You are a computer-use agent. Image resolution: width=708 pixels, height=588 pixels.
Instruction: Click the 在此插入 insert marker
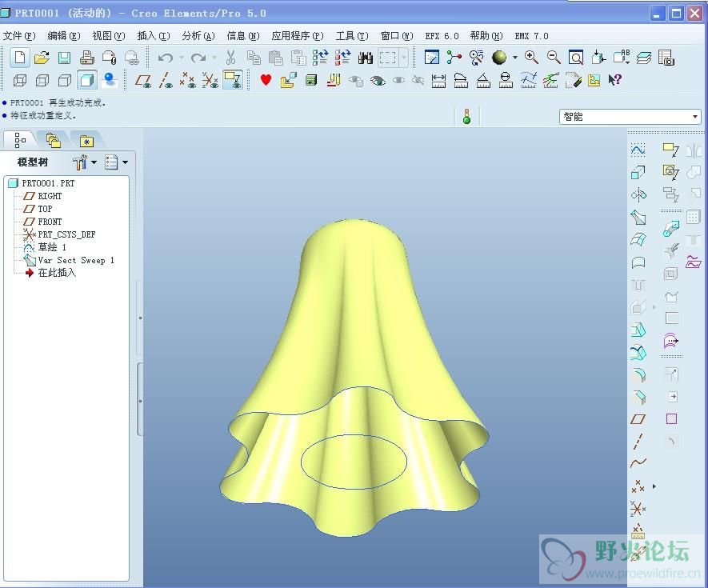[57, 273]
